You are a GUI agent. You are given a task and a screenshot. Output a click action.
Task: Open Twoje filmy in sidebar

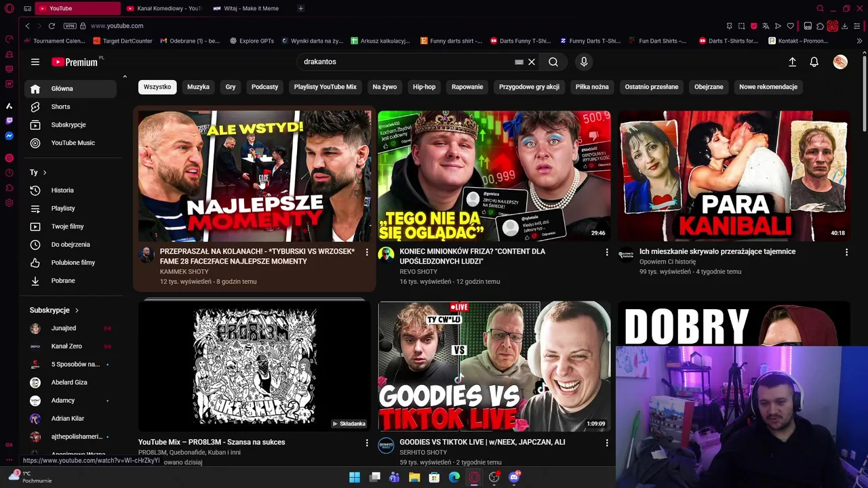pyautogui.click(x=71, y=226)
